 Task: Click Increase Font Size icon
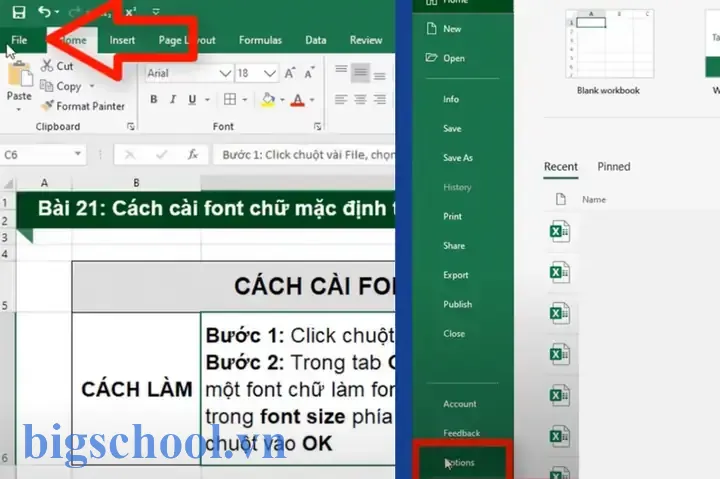(x=290, y=73)
